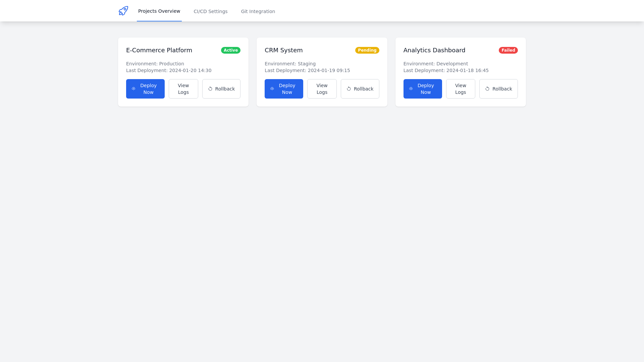Deploy the CRM System now
Screen dimensions: 644x362
[x=284, y=88]
